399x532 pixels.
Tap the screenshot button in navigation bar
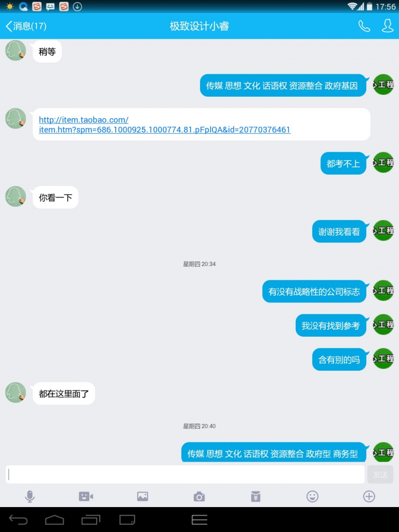point(127,520)
